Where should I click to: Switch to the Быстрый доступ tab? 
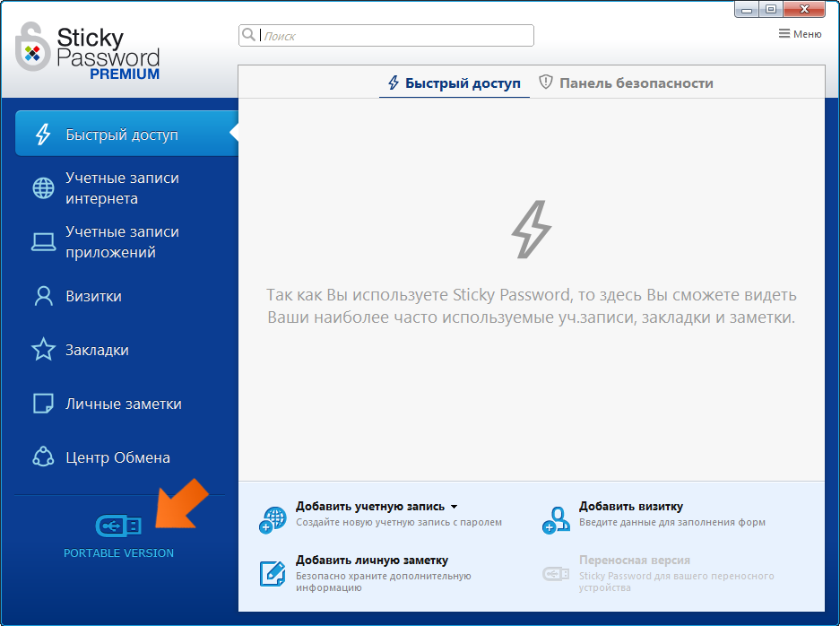coord(455,83)
